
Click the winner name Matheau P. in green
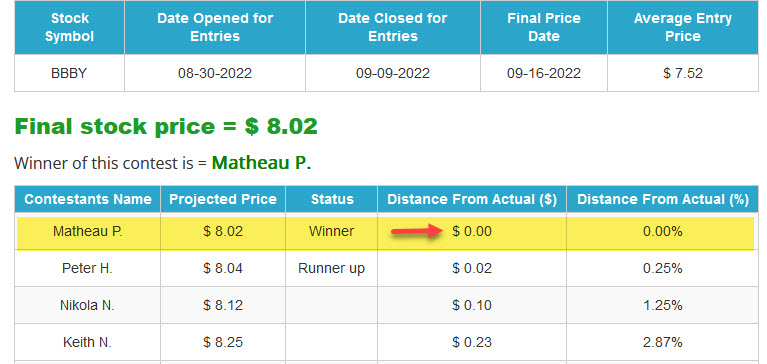pos(261,163)
